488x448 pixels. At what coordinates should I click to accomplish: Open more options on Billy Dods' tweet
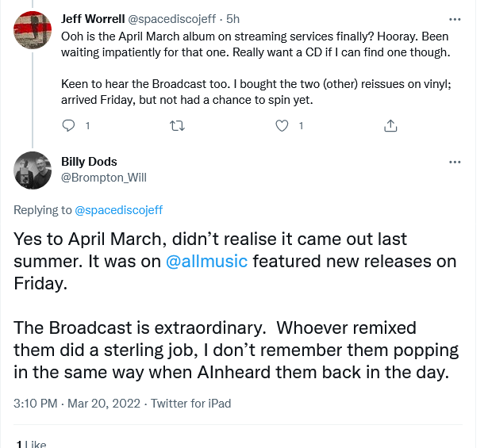click(x=455, y=162)
